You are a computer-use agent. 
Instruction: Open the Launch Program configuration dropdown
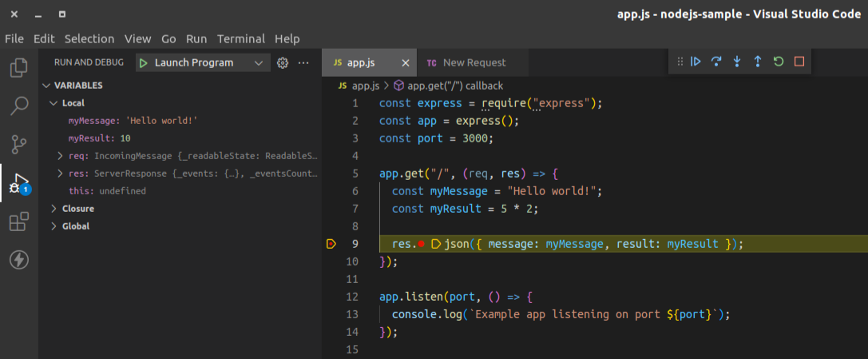[x=203, y=63]
